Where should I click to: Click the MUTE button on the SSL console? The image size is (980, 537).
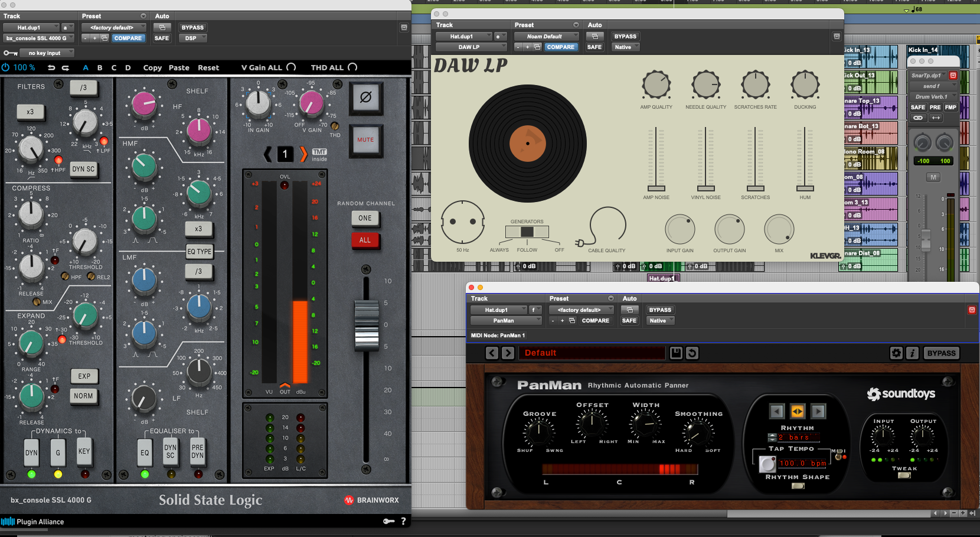pos(366,141)
